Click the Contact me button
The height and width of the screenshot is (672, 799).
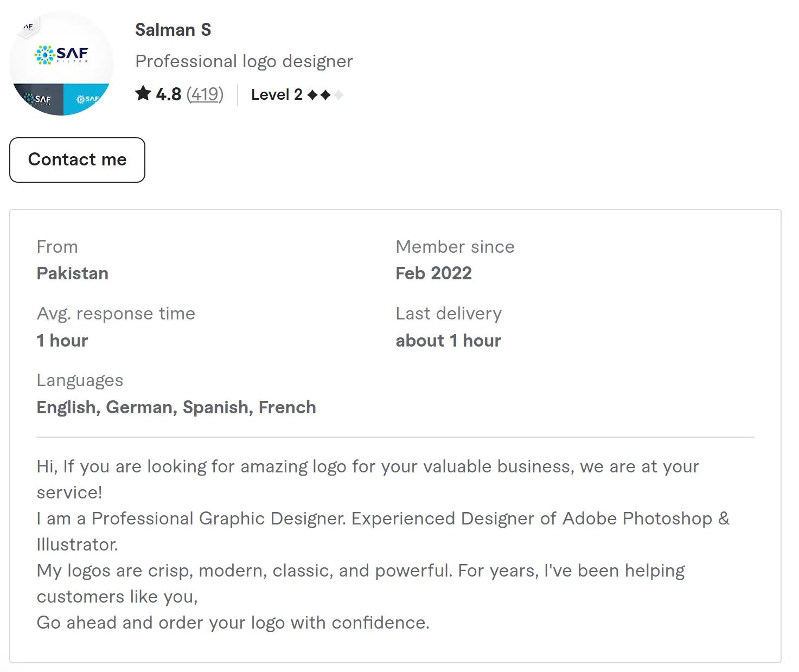coord(77,160)
